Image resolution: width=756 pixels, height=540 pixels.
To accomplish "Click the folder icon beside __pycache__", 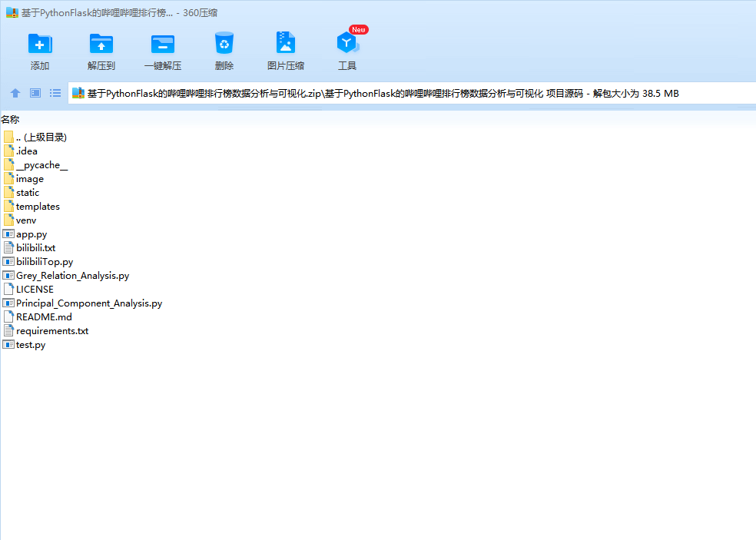I will pos(8,165).
